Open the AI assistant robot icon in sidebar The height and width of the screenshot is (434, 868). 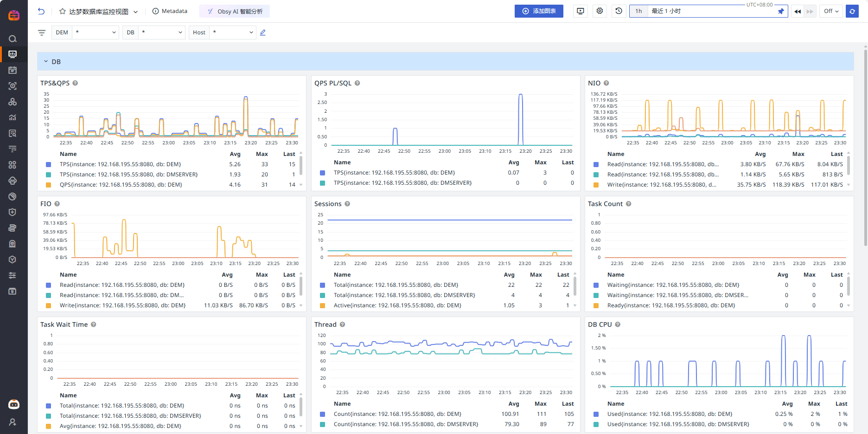[x=14, y=404]
